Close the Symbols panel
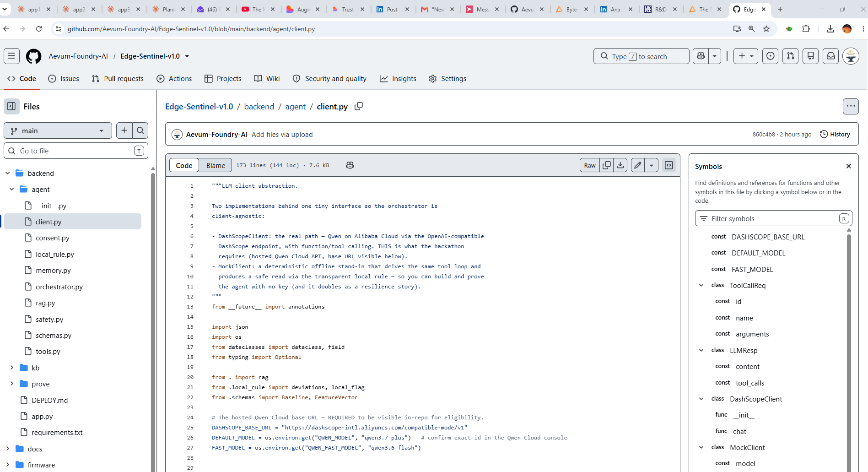The width and height of the screenshot is (868, 472). click(x=849, y=166)
